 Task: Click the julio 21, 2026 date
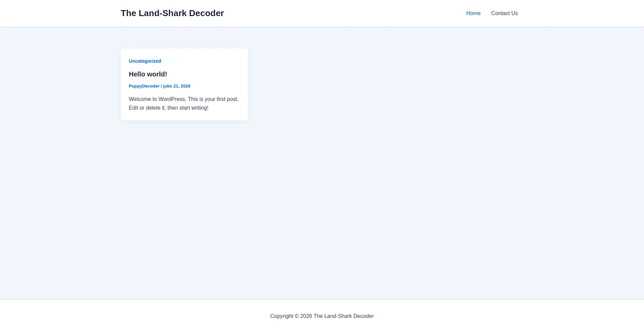pos(177,86)
